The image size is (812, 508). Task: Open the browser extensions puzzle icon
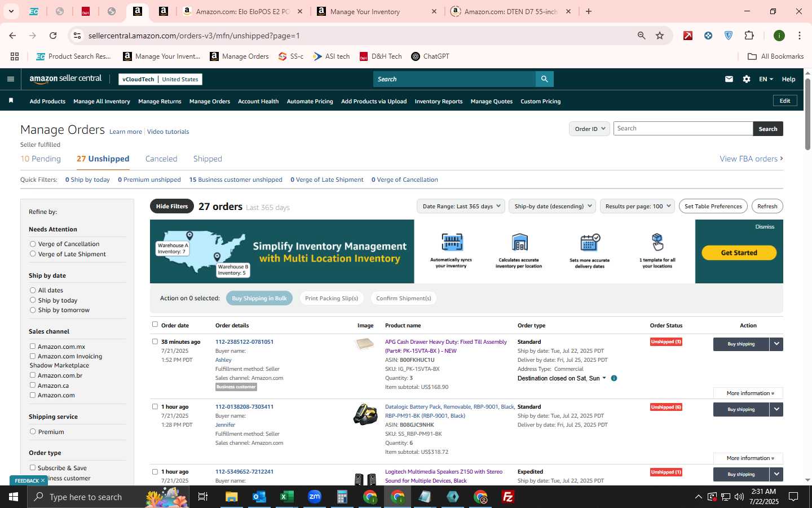tap(749, 36)
